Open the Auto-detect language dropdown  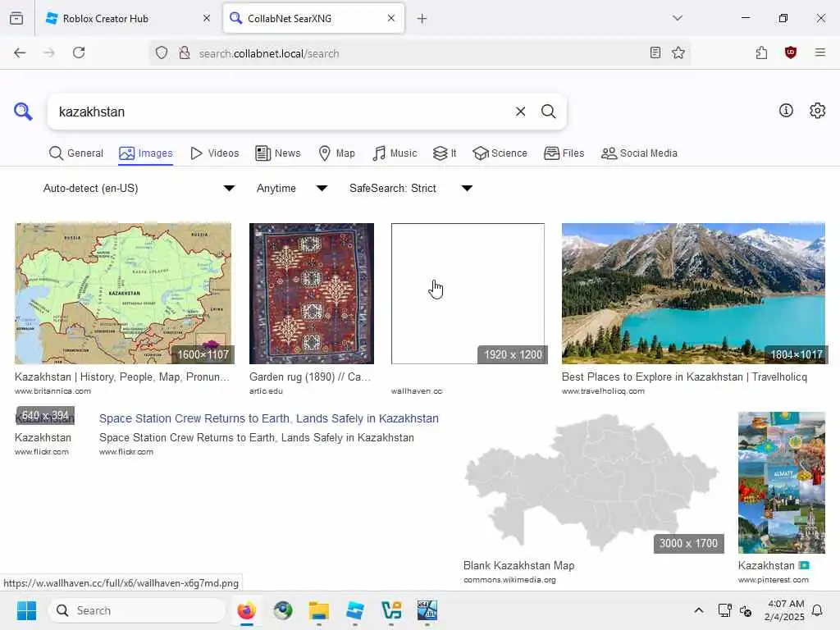(139, 188)
